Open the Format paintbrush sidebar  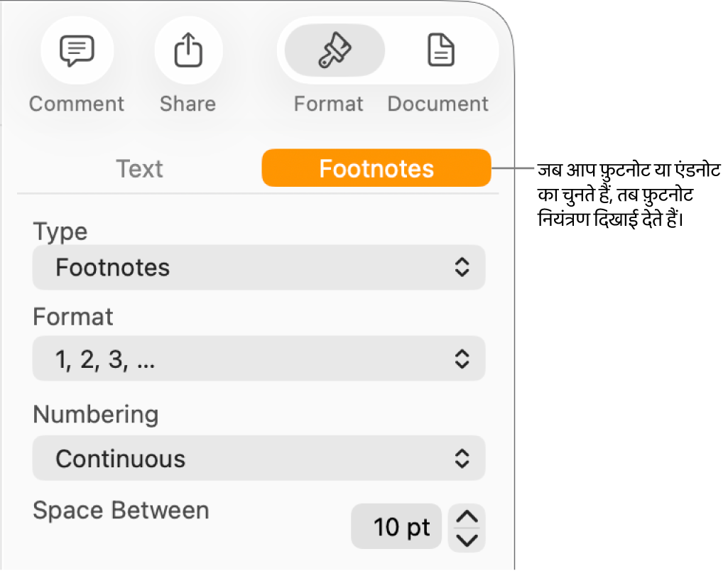click(335, 51)
